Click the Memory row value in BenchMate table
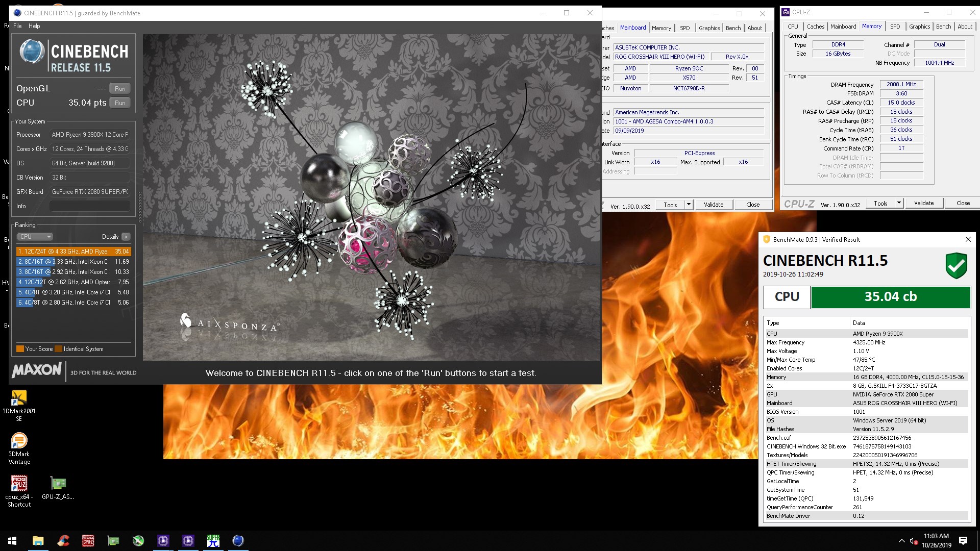 click(909, 377)
